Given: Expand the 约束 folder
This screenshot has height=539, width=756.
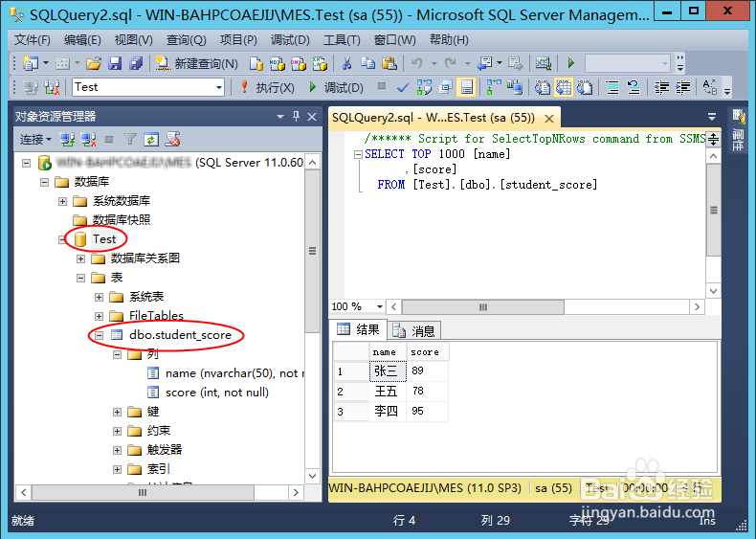Looking at the screenshot, I should tap(117, 431).
